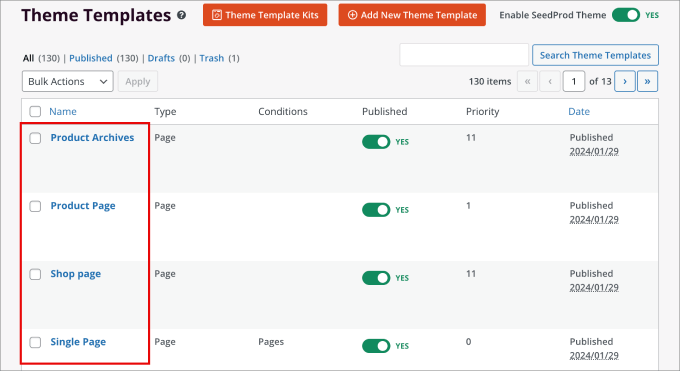Screen dimensions: 680x371
Task: Sort templates by Date column
Action: [579, 112]
